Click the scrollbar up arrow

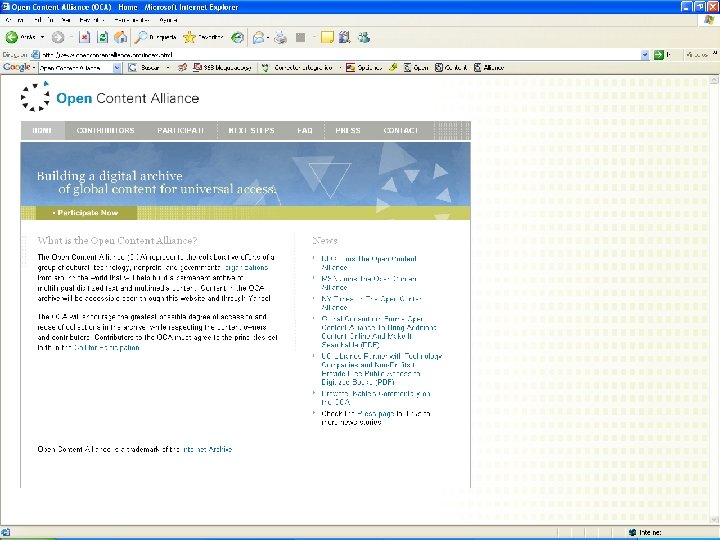714,80
